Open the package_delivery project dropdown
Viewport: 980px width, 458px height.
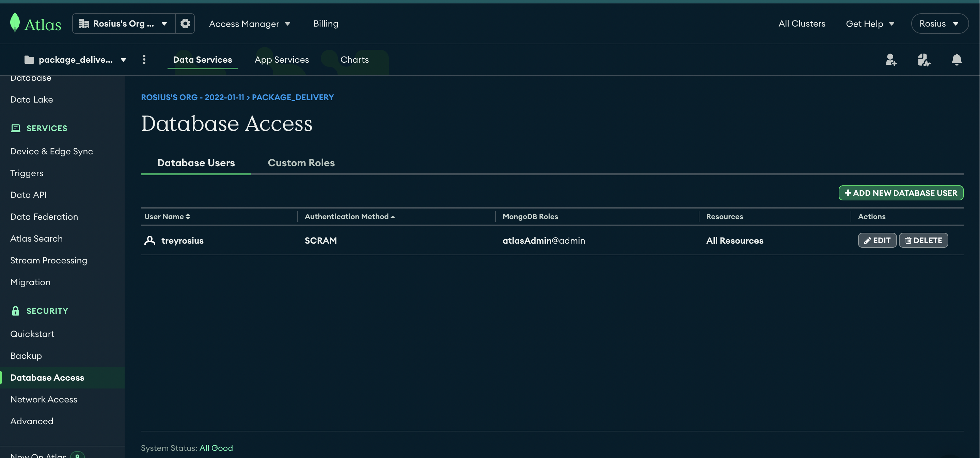[x=75, y=60]
